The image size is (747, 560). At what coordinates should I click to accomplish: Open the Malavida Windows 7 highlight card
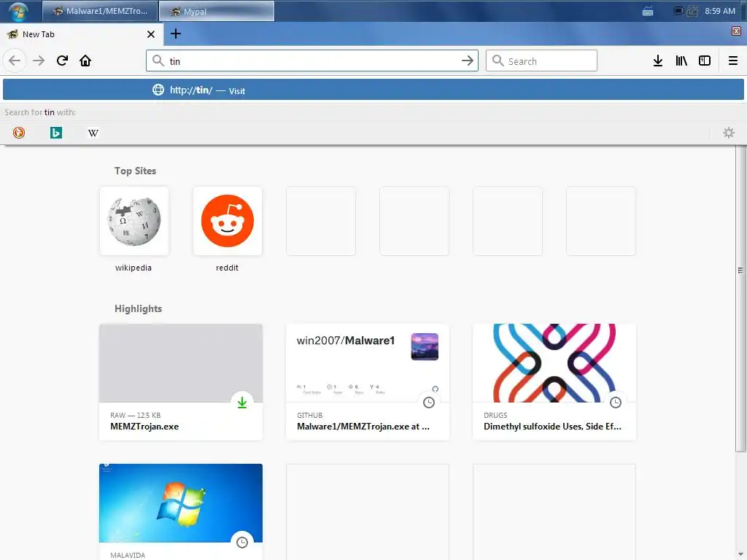(181, 512)
